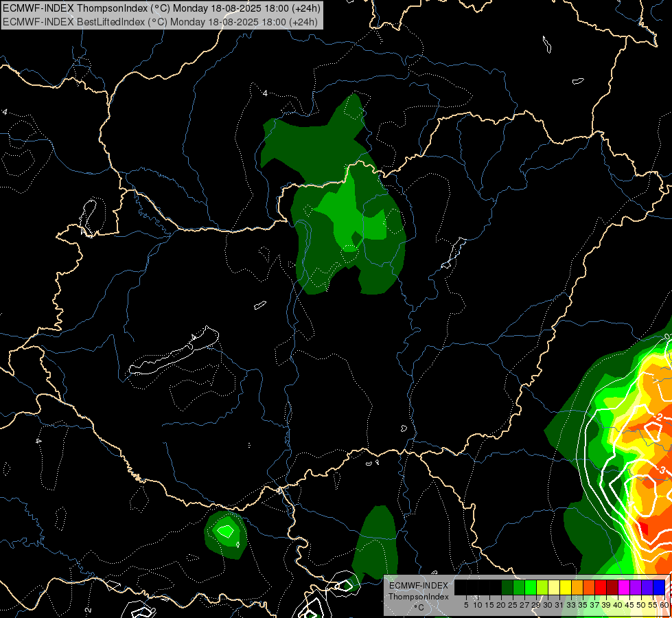Click the legend tick value '10'
This screenshot has height=618, width=672.
point(478,605)
